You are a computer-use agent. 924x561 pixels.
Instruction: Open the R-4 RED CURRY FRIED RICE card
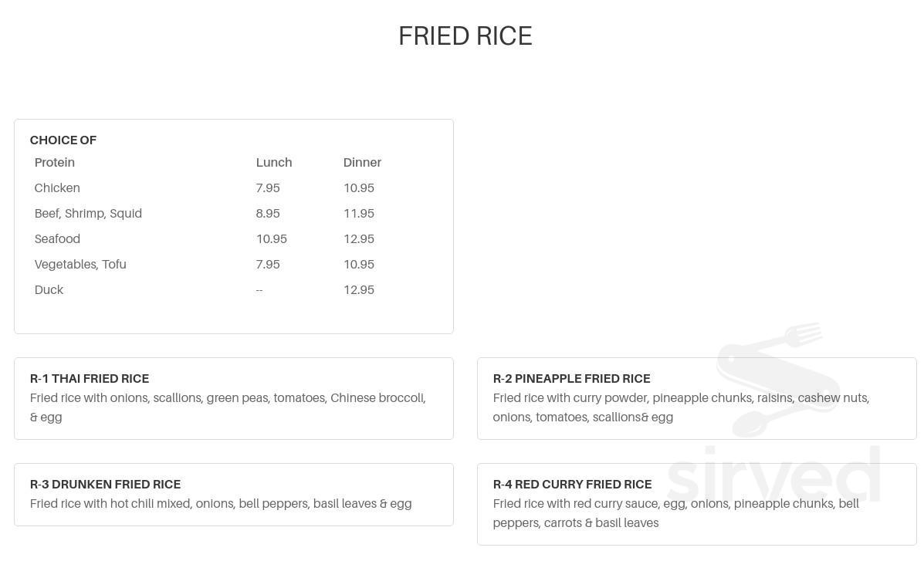point(696,504)
